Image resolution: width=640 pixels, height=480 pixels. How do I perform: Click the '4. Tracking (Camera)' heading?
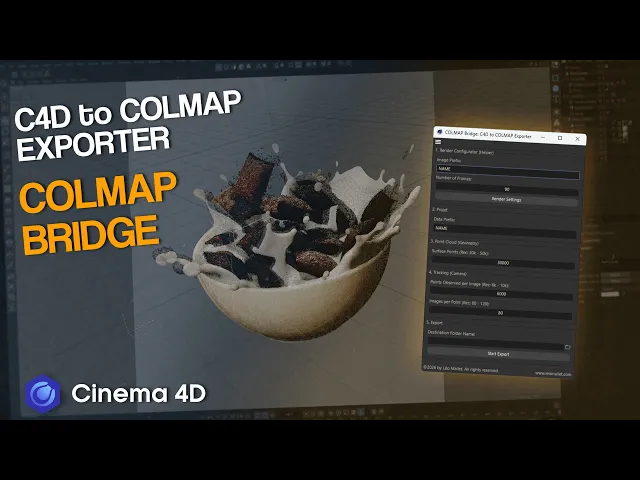448,273
